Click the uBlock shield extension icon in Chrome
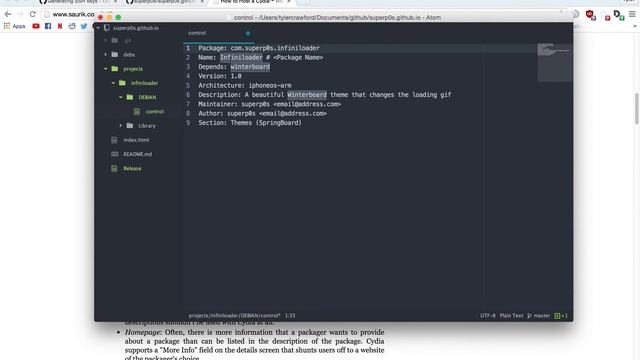 point(590,15)
